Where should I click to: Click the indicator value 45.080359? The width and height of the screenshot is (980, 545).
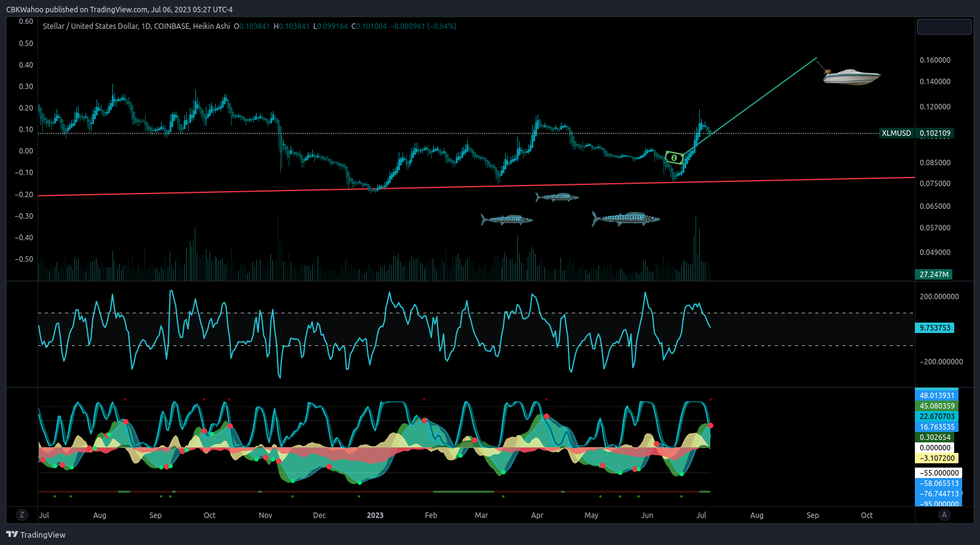pos(937,406)
